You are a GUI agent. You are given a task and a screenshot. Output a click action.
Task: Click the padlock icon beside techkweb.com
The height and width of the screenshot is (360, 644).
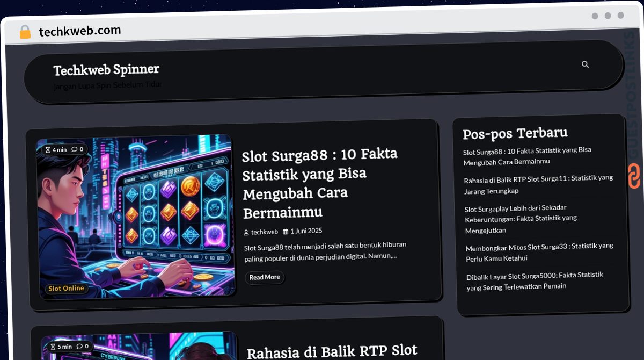pyautogui.click(x=25, y=32)
